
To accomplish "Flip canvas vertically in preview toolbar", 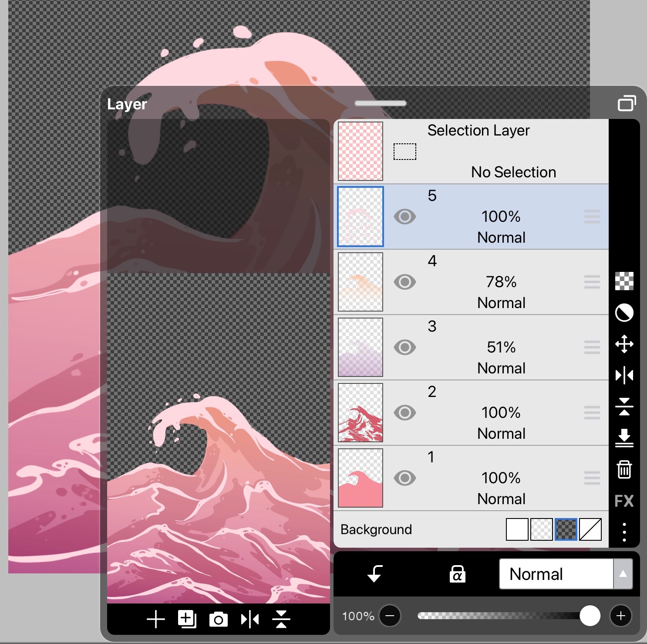I will tap(281, 619).
